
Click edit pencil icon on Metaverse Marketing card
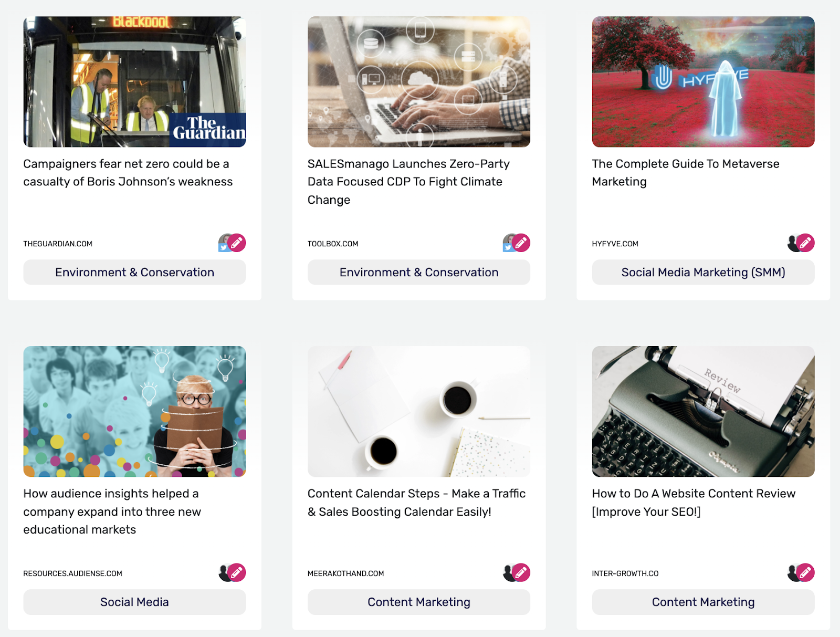click(805, 243)
